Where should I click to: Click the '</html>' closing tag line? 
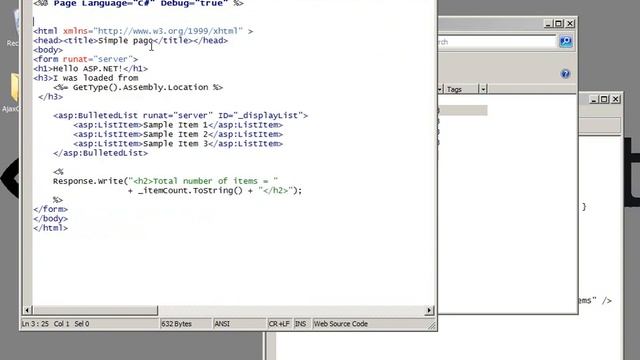point(51,228)
